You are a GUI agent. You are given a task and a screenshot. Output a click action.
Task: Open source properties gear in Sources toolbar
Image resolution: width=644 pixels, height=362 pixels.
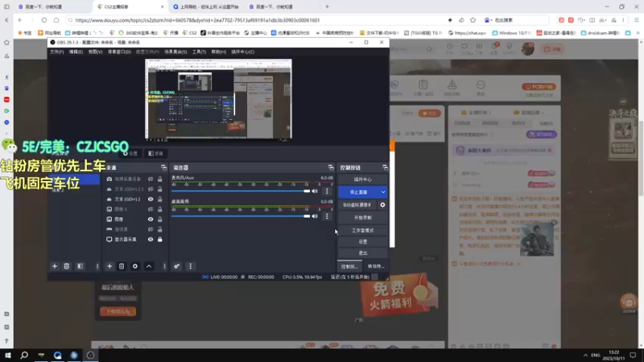(x=135, y=266)
